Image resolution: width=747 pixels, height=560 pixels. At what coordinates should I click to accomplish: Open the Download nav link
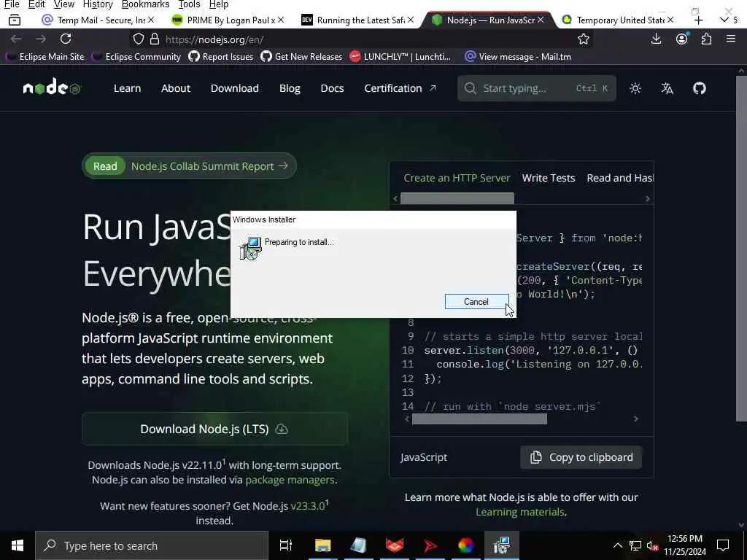(x=235, y=88)
